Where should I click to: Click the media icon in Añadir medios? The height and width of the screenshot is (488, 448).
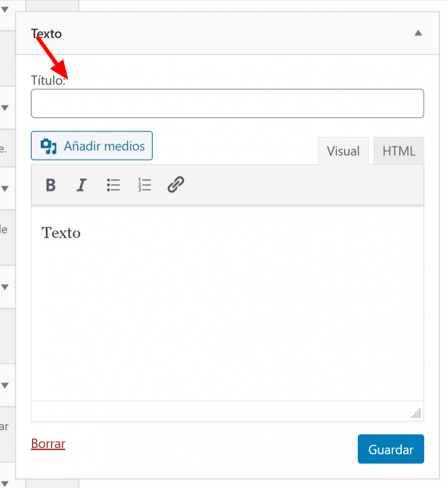[x=48, y=146]
